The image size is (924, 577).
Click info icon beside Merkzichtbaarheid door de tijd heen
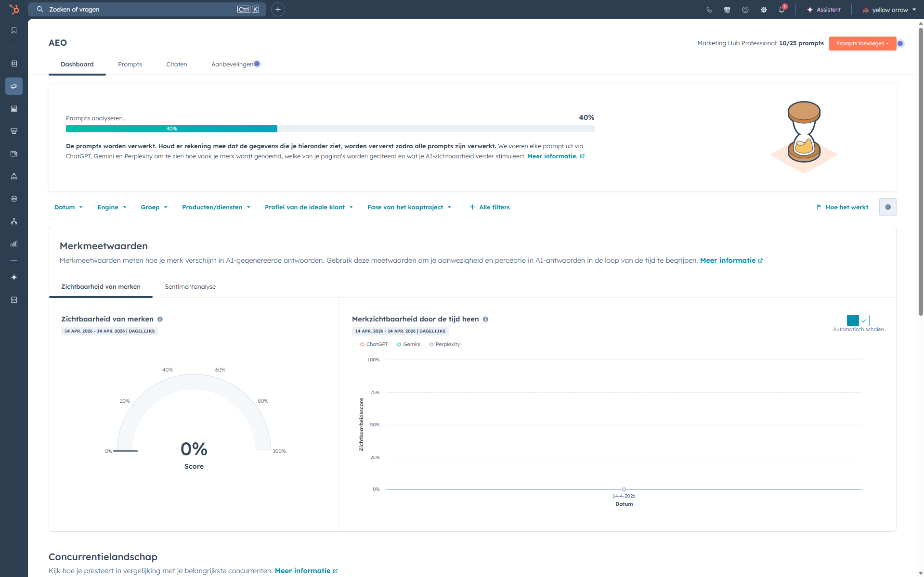pos(485,319)
